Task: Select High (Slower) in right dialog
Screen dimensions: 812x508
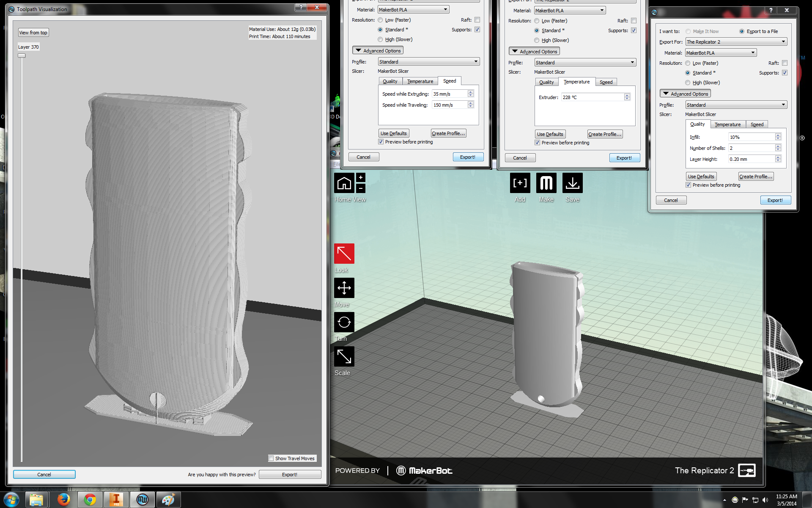Action: [688, 83]
